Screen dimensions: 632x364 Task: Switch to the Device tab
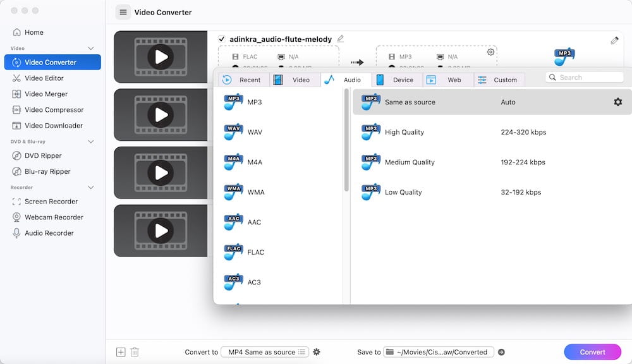pyautogui.click(x=397, y=80)
